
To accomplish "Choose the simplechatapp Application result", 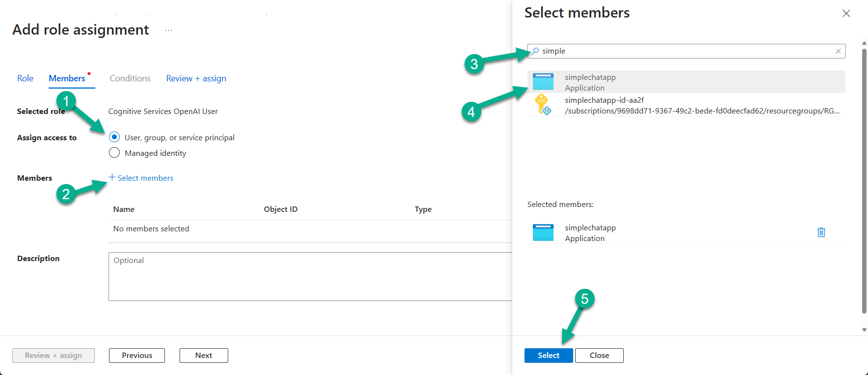I will [x=686, y=82].
